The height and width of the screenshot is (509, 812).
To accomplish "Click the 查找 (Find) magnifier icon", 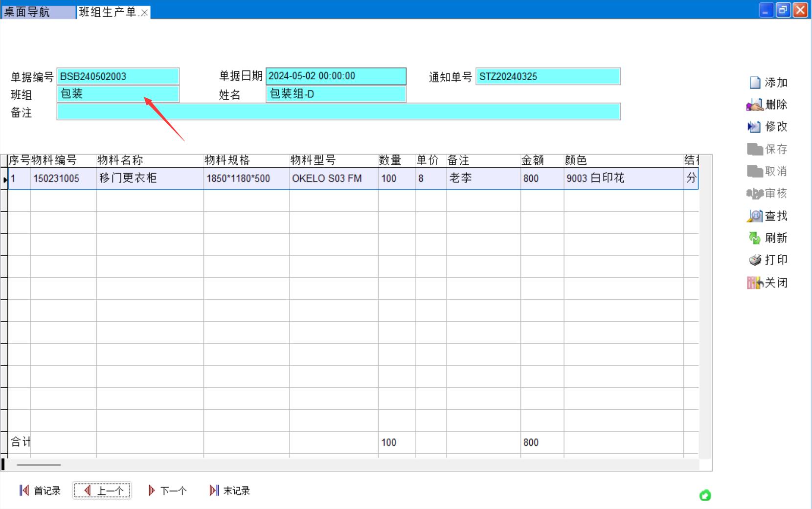I will [x=755, y=216].
